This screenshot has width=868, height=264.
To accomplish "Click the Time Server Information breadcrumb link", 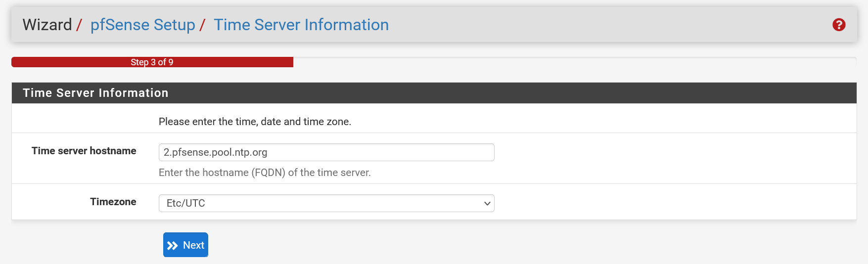I will click(x=301, y=25).
